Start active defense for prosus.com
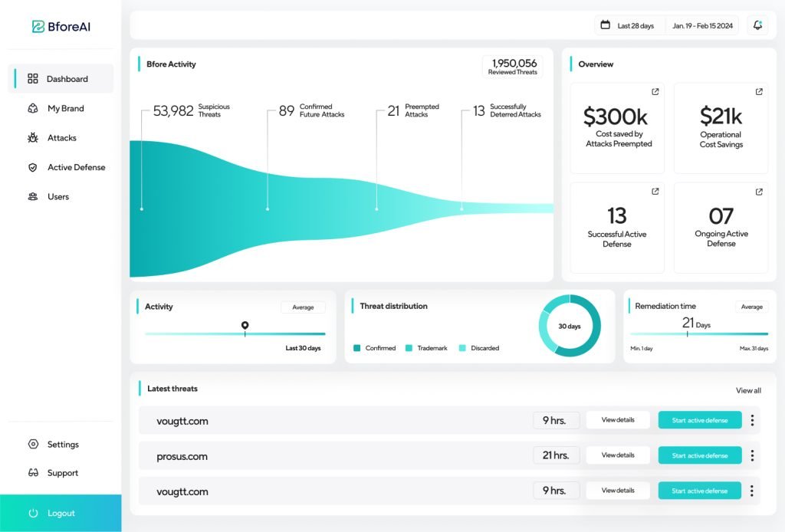 click(x=699, y=455)
